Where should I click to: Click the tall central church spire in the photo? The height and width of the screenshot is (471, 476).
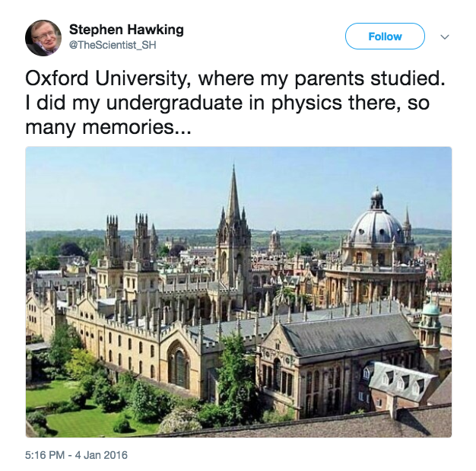pos(233,199)
